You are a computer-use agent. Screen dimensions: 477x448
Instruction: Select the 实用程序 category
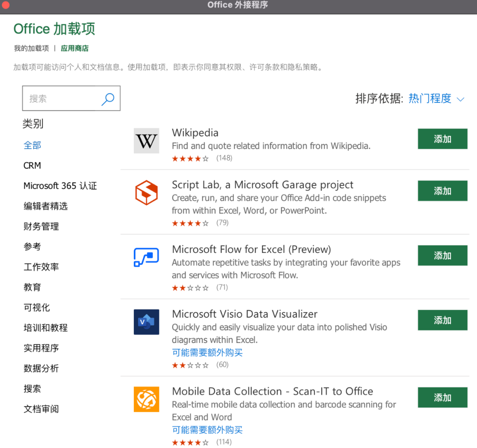pos(41,348)
